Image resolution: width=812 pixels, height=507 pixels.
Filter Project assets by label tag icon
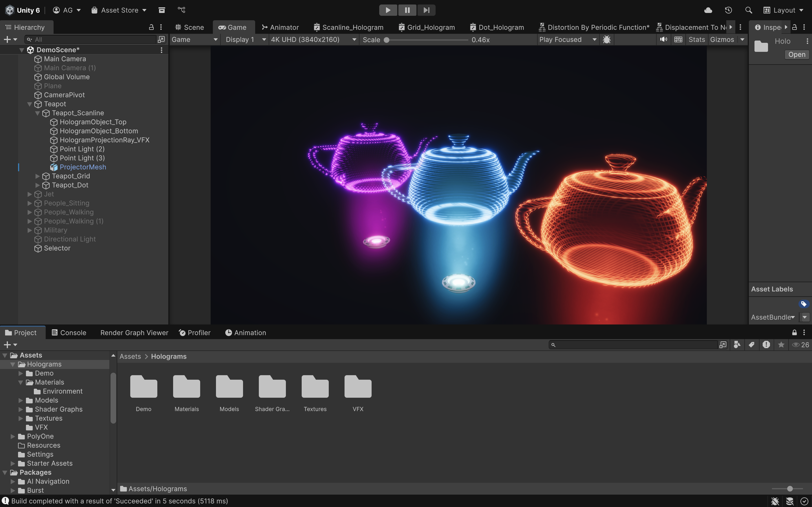point(752,344)
